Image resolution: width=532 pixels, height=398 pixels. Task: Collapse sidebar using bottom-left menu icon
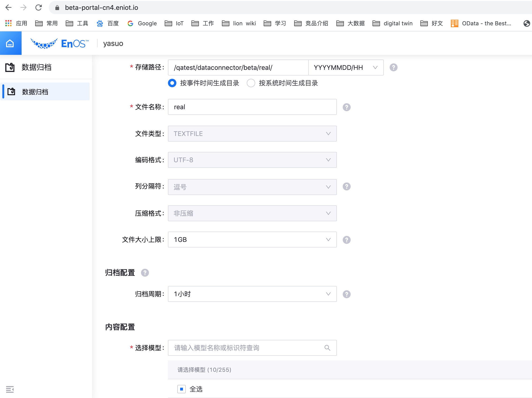pos(10,389)
